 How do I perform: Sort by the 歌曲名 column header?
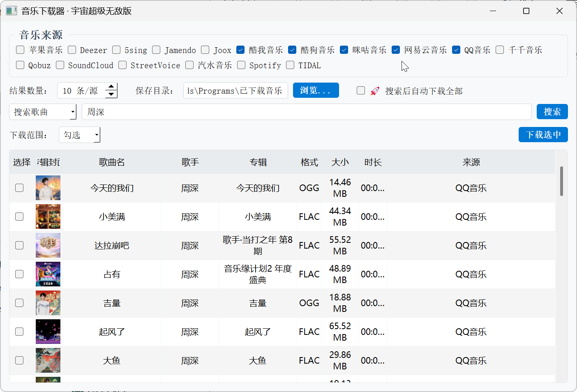(112, 162)
